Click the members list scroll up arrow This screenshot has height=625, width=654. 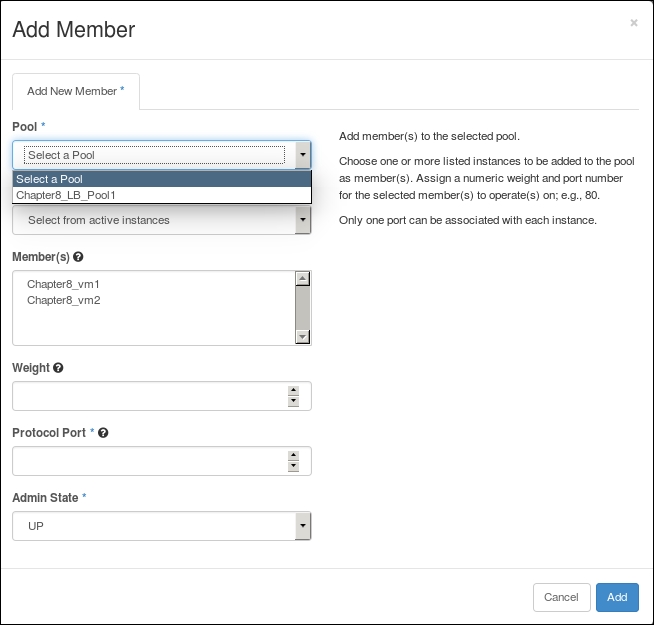click(302, 278)
